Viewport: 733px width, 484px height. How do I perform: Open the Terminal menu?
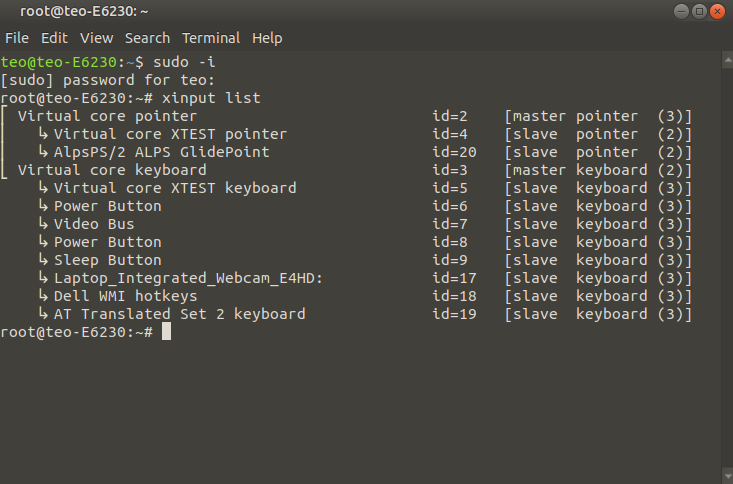(x=211, y=38)
